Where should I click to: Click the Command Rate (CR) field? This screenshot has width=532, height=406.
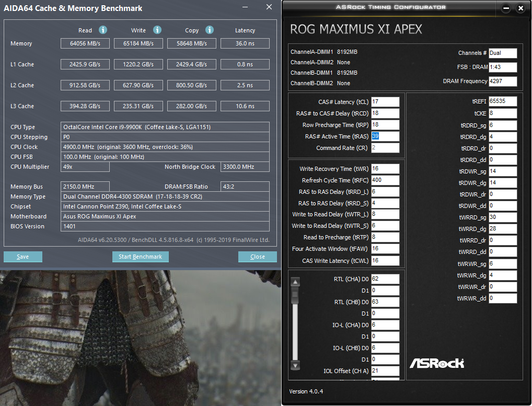click(x=386, y=148)
